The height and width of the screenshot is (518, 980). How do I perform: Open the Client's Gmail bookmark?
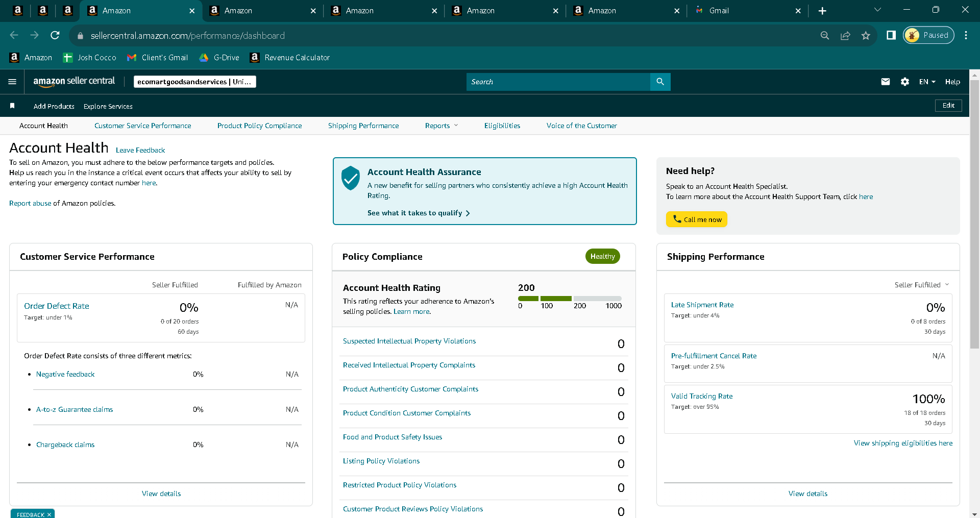coord(157,58)
